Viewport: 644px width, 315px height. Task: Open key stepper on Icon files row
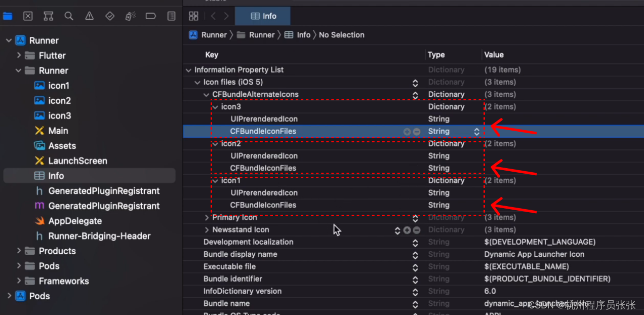tap(415, 83)
